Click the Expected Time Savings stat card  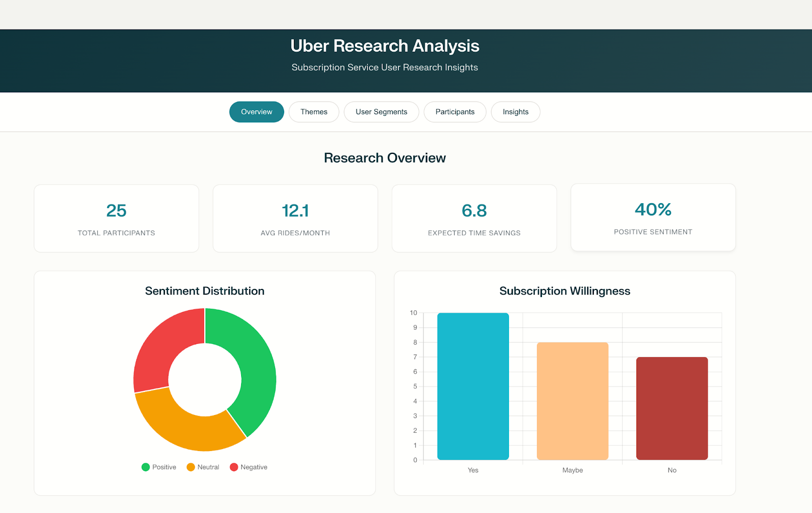(474, 218)
